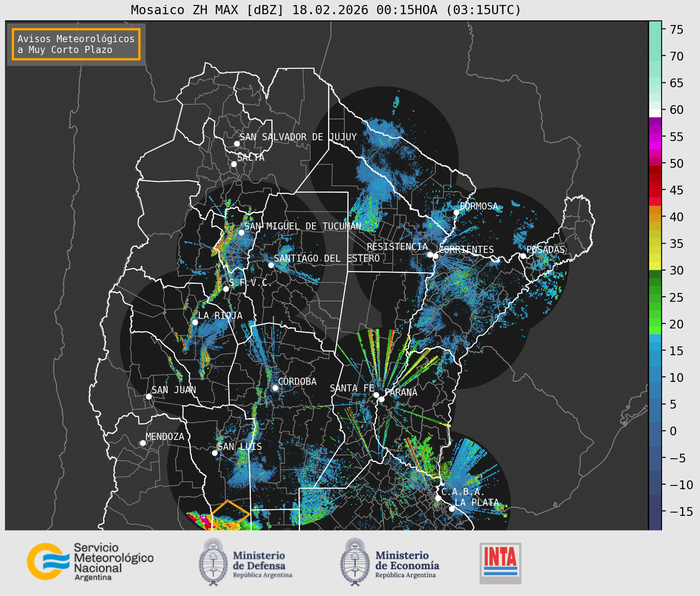
Task: Click the Avisos Meteorológicos a Muy Corto Plazo legend box
Action: coord(76,44)
